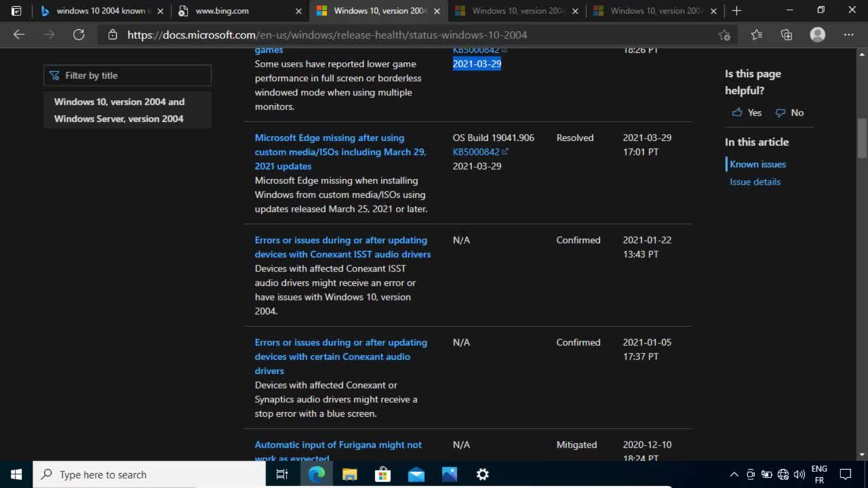Open the Favorites list icon in the toolbar

click(756, 35)
